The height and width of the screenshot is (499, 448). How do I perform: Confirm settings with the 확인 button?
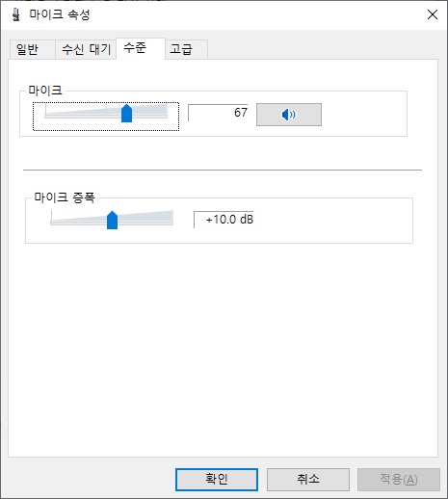click(217, 479)
